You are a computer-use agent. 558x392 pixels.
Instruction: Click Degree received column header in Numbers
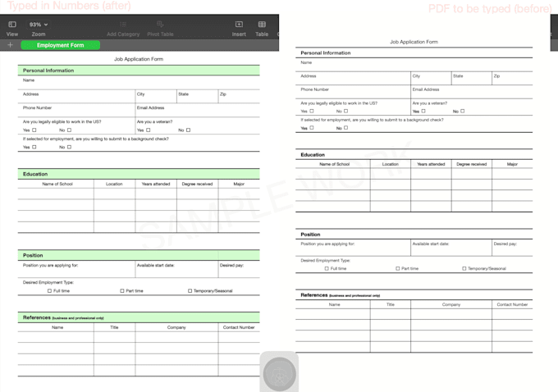pyautogui.click(x=198, y=184)
